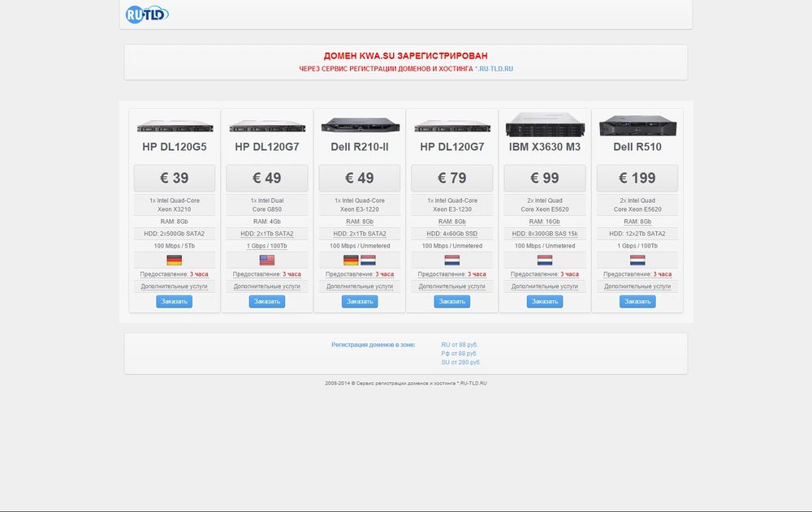
Task: Click the Dell R510 server image
Action: point(638,125)
